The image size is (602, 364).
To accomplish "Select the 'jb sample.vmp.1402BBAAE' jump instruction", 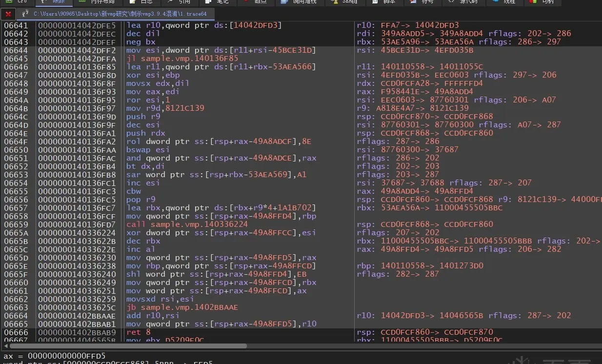I will point(182,307).
